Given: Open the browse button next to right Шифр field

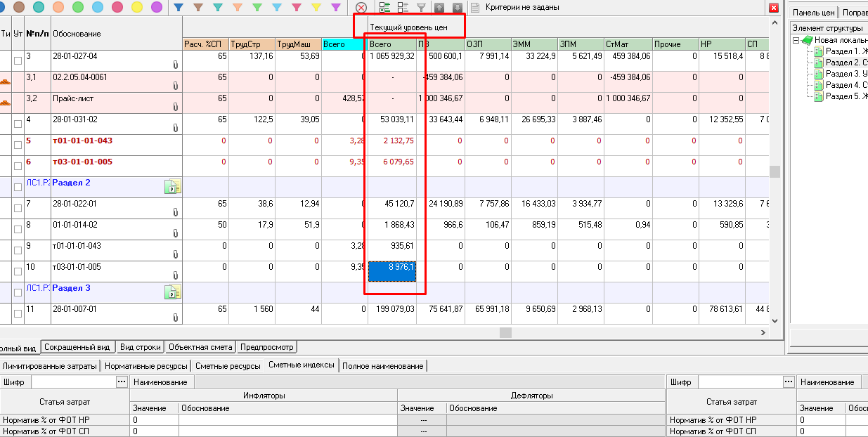Looking at the screenshot, I should (789, 381).
